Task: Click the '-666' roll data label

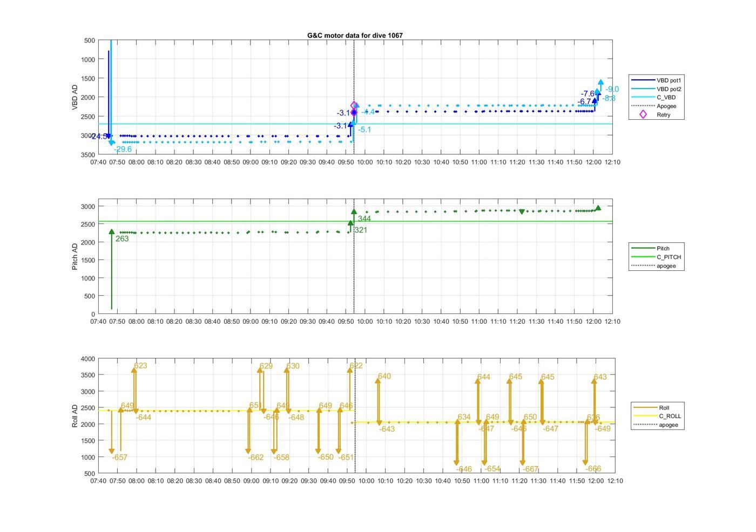Action: coord(593,469)
